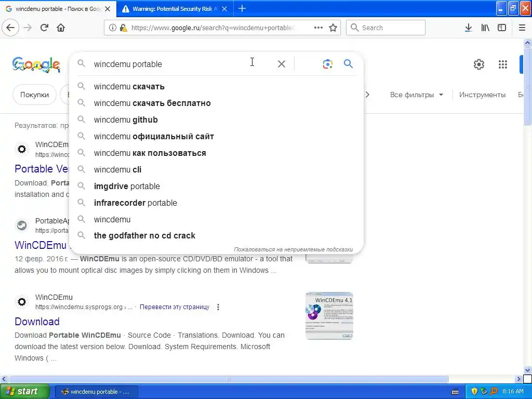
Task: Click the vertical scrollbar up arrow
Action: coord(527,43)
